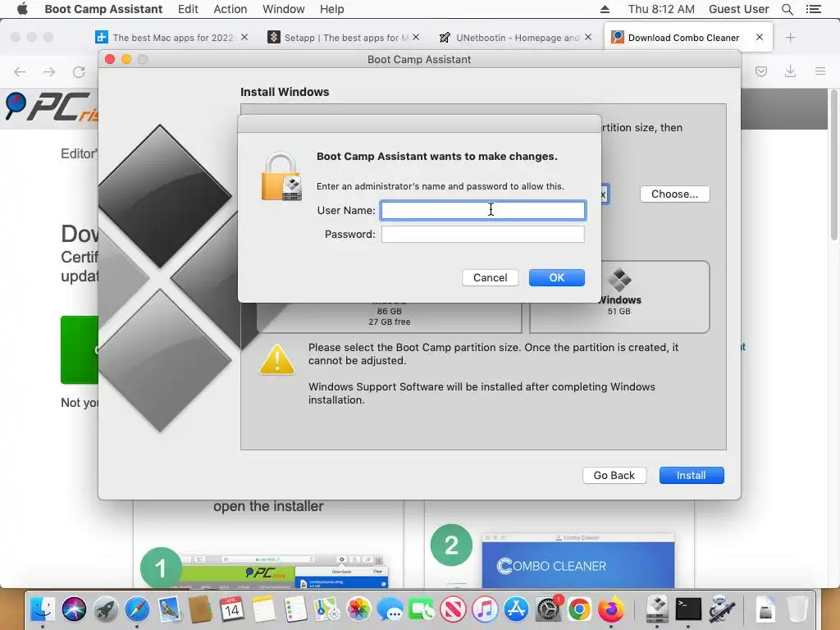Screen dimensions: 840x630
Task: Open the document file icon in Dock
Action: coord(766,609)
